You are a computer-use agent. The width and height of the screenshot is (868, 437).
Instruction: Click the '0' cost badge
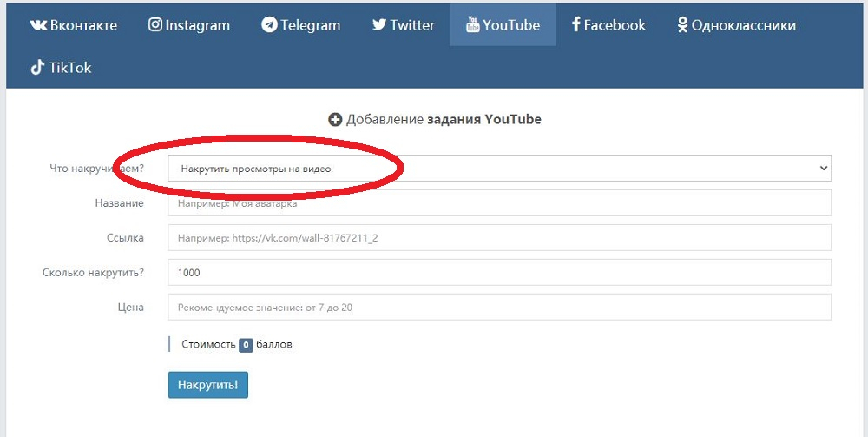(x=246, y=345)
